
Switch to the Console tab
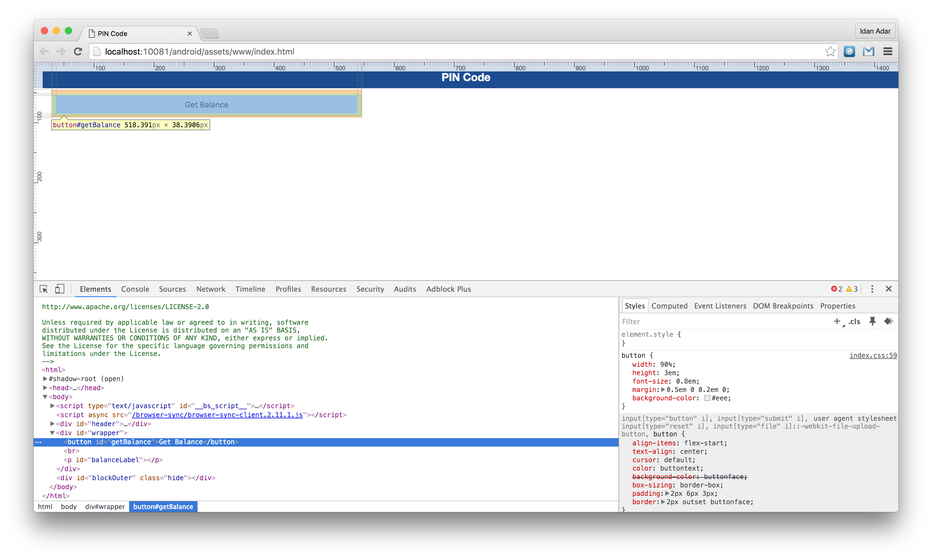[135, 289]
